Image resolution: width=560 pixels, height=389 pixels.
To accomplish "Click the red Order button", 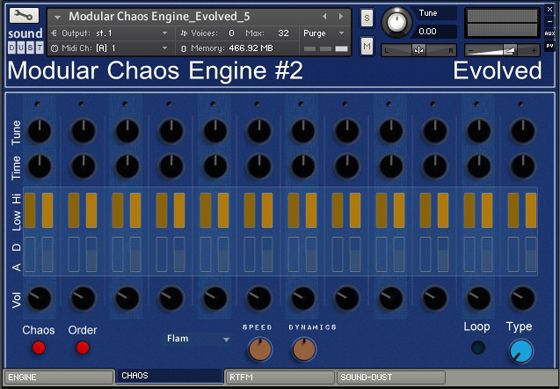I will (82, 348).
